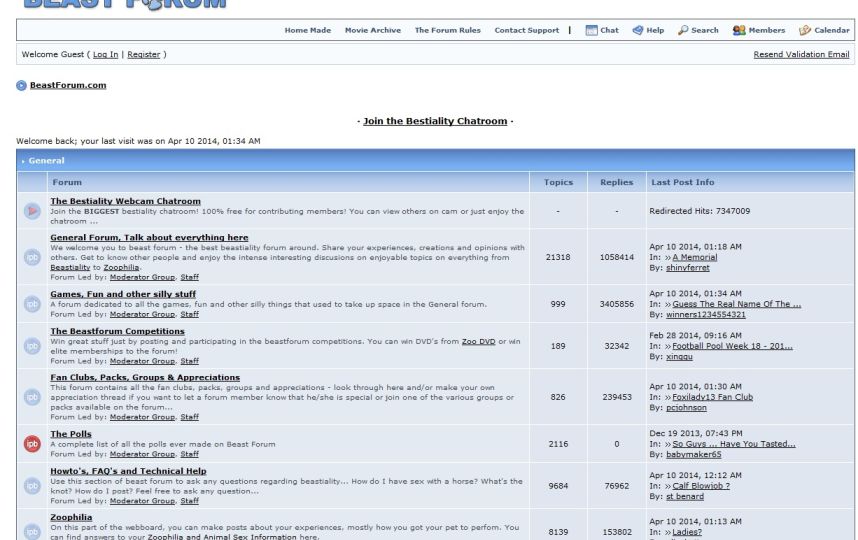Click the red ipb icon of The Polls
The image size is (858, 540).
(x=32, y=444)
